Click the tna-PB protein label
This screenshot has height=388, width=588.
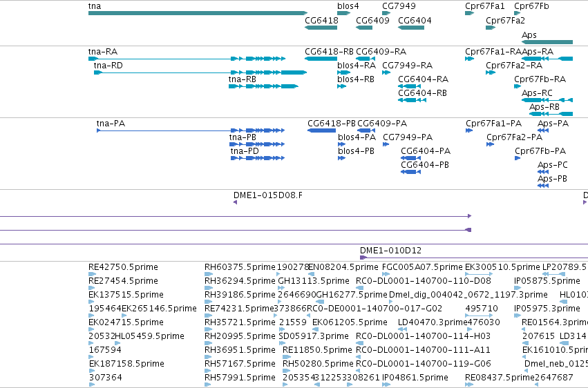pyautogui.click(x=243, y=137)
